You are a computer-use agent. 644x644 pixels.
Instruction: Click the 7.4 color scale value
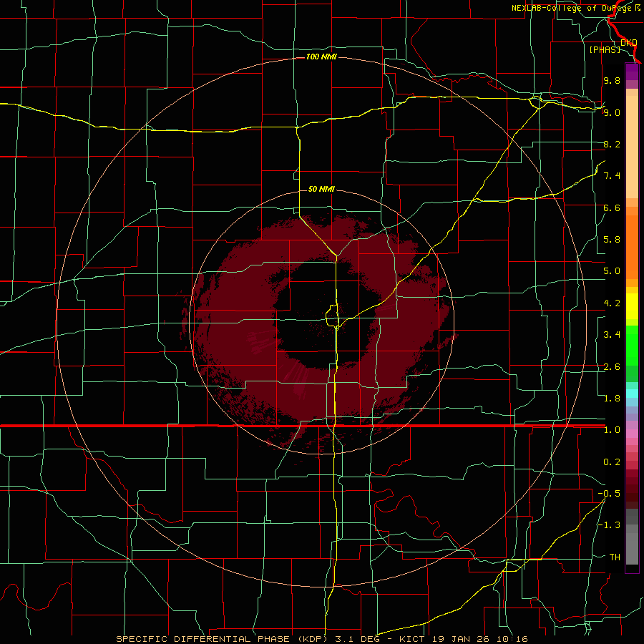click(612, 176)
